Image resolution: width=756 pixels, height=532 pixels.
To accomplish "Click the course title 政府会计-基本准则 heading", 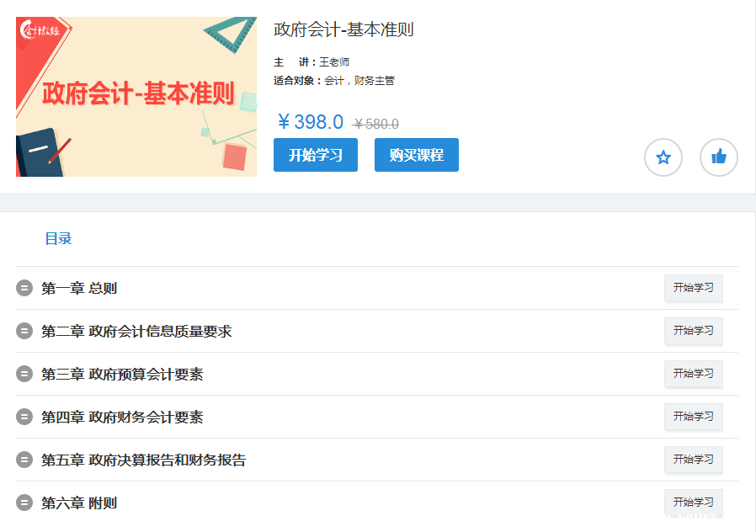I will pyautogui.click(x=343, y=29).
